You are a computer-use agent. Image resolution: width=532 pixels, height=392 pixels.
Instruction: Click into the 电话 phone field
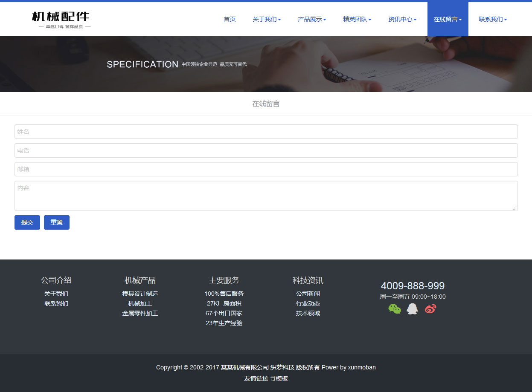coord(266,150)
